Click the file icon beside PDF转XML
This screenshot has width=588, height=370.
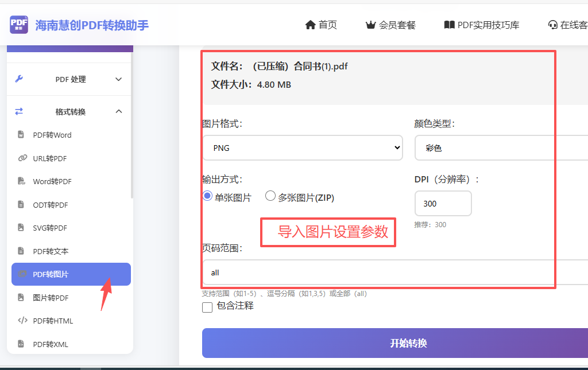[x=21, y=344]
